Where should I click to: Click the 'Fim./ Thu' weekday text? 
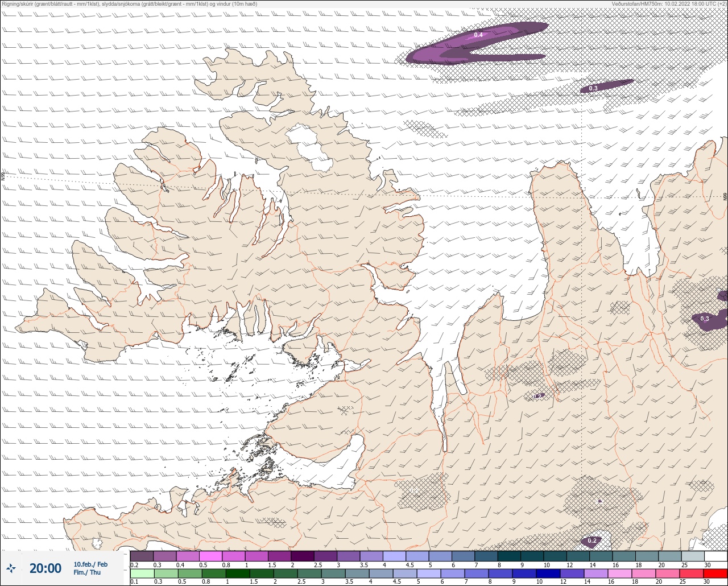pos(87,572)
